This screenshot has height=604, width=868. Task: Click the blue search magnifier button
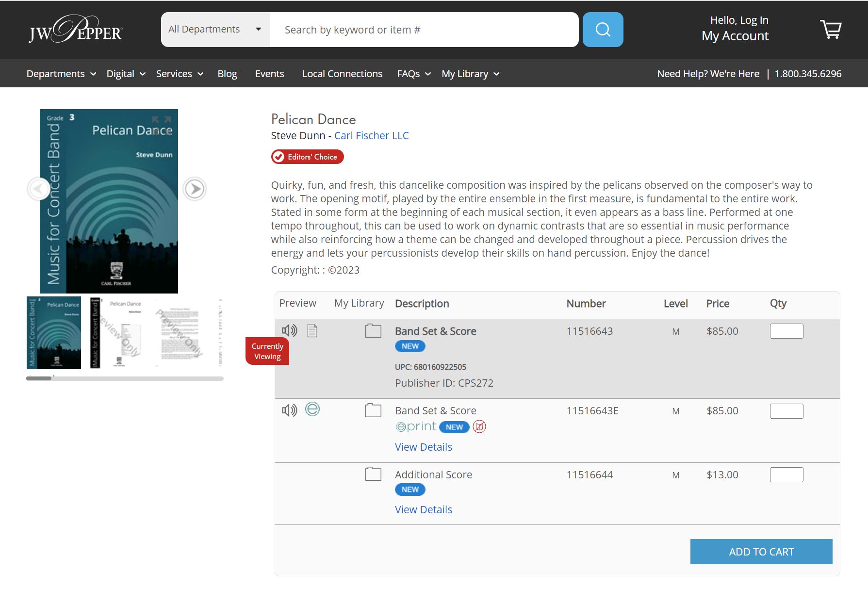click(x=603, y=30)
